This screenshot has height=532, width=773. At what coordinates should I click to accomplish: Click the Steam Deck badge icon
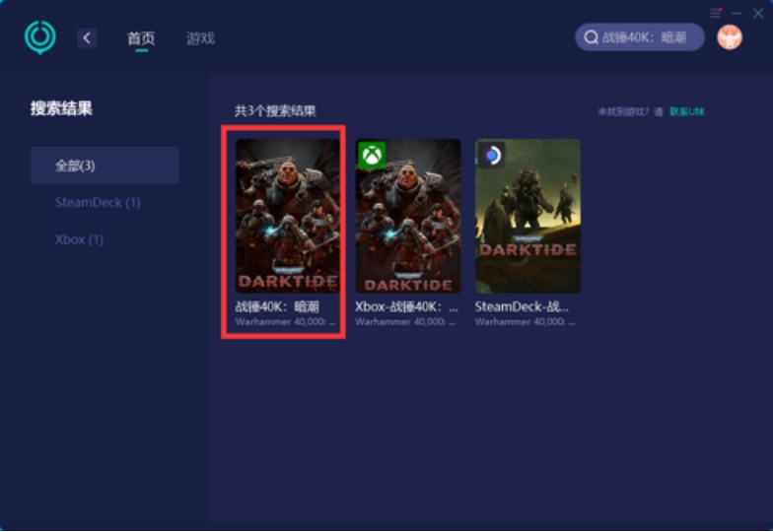pos(491,156)
